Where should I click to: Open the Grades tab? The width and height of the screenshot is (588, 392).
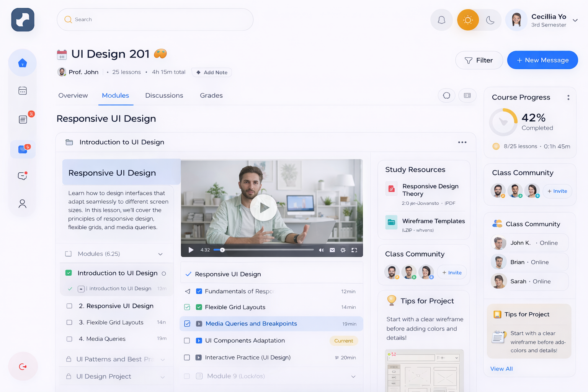(x=211, y=95)
